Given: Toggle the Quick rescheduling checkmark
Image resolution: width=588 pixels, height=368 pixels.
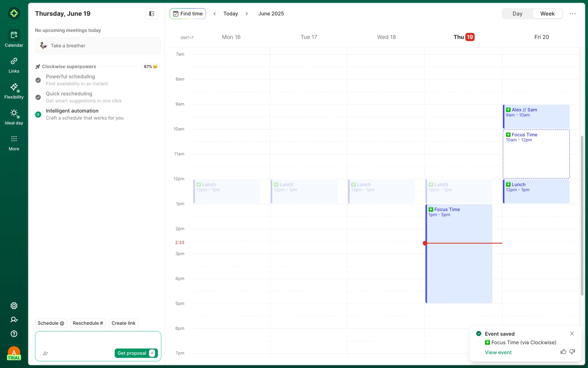Looking at the screenshot, I should click(38, 97).
